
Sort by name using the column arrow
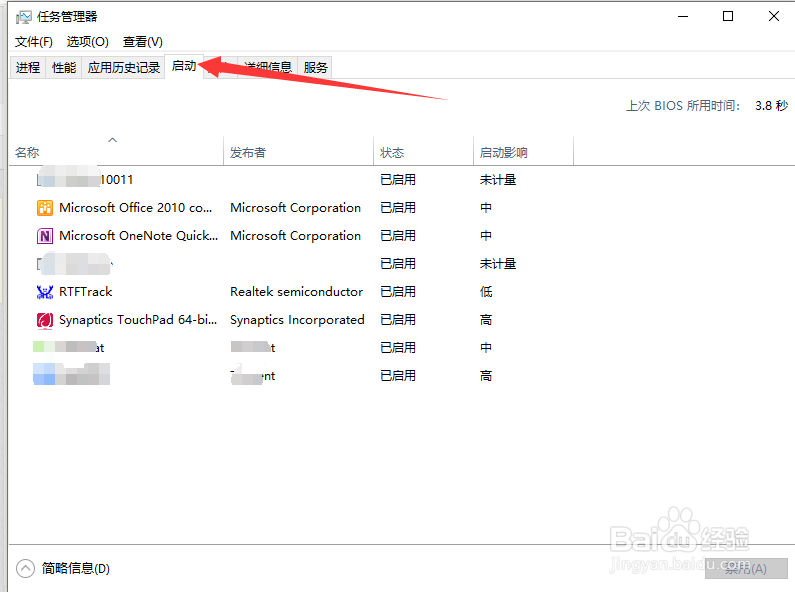point(113,140)
